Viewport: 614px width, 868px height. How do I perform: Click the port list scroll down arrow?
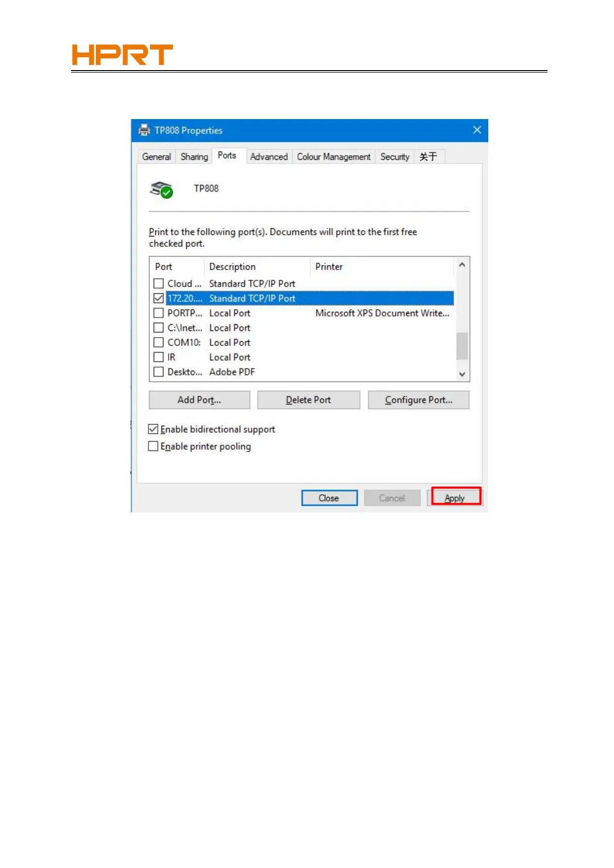click(462, 374)
